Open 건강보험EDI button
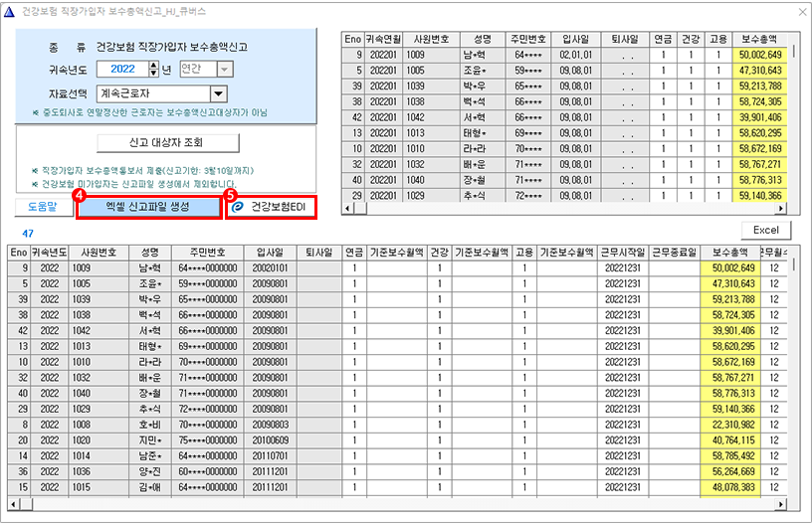812x525 pixels. tap(271, 208)
